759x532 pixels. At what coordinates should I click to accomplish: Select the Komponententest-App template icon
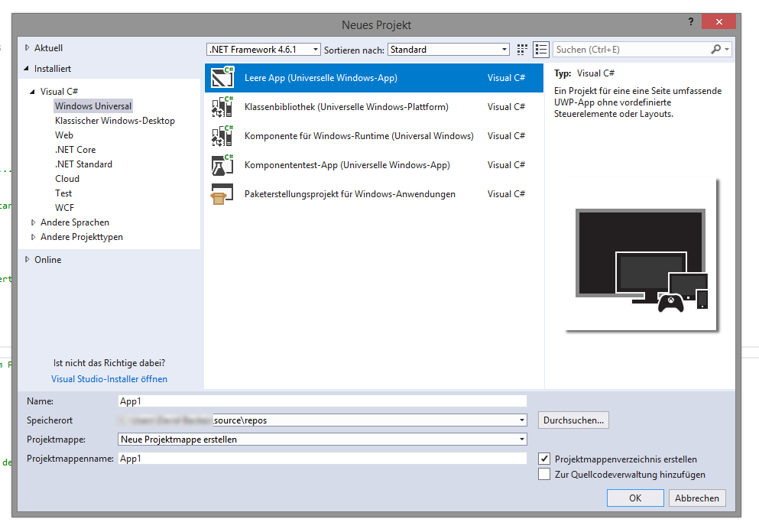pyautogui.click(x=222, y=164)
